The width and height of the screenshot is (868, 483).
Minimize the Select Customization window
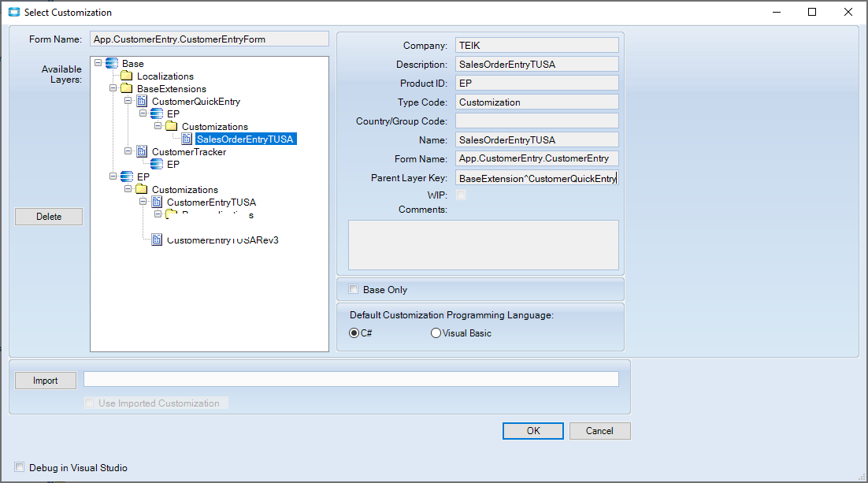click(777, 12)
